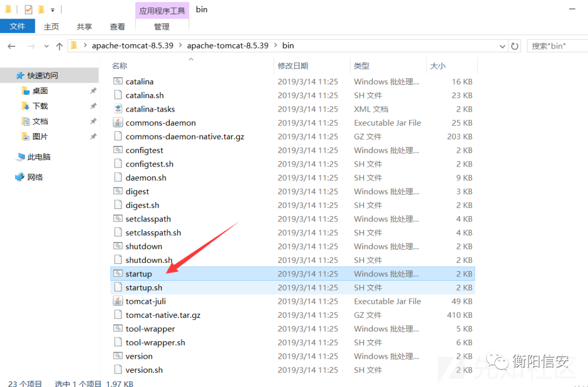Unpin 桌面 using its pin icon
This screenshot has width=588, height=387.
click(x=93, y=91)
